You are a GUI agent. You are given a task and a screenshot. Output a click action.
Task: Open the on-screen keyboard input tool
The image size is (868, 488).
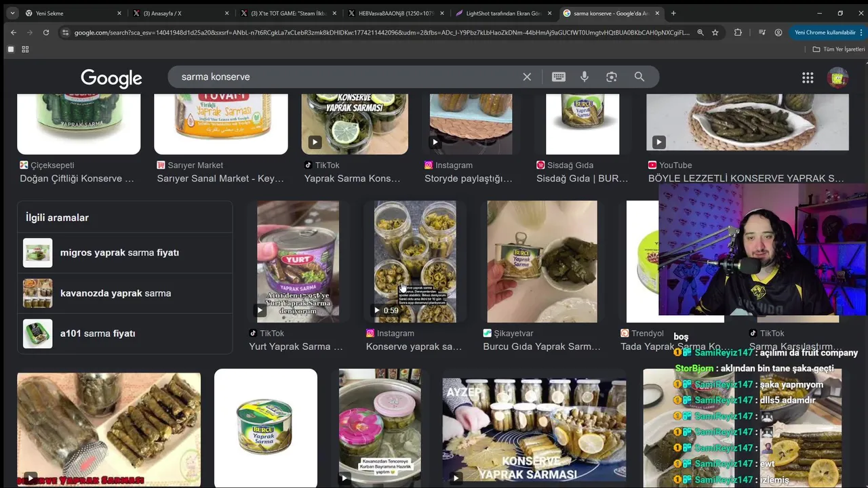click(559, 77)
